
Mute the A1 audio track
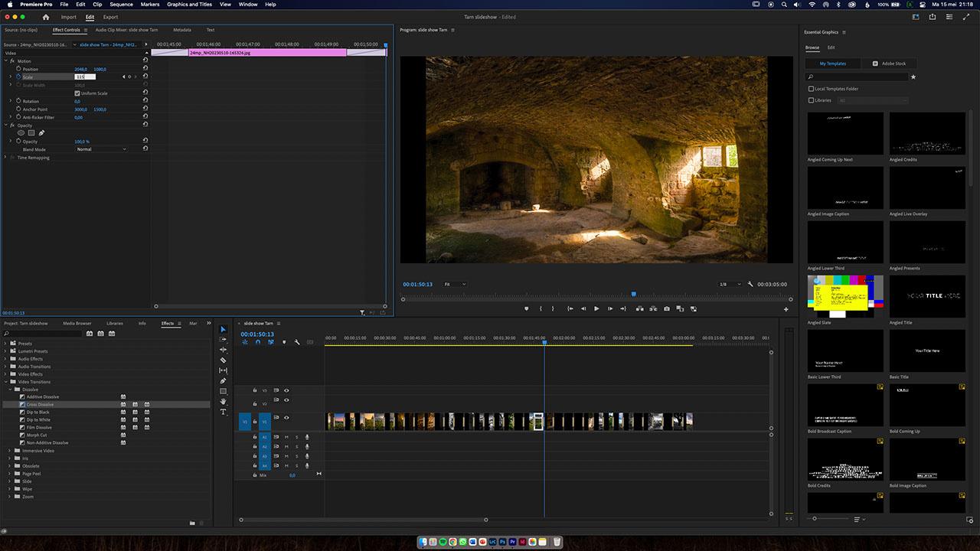pos(286,437)
